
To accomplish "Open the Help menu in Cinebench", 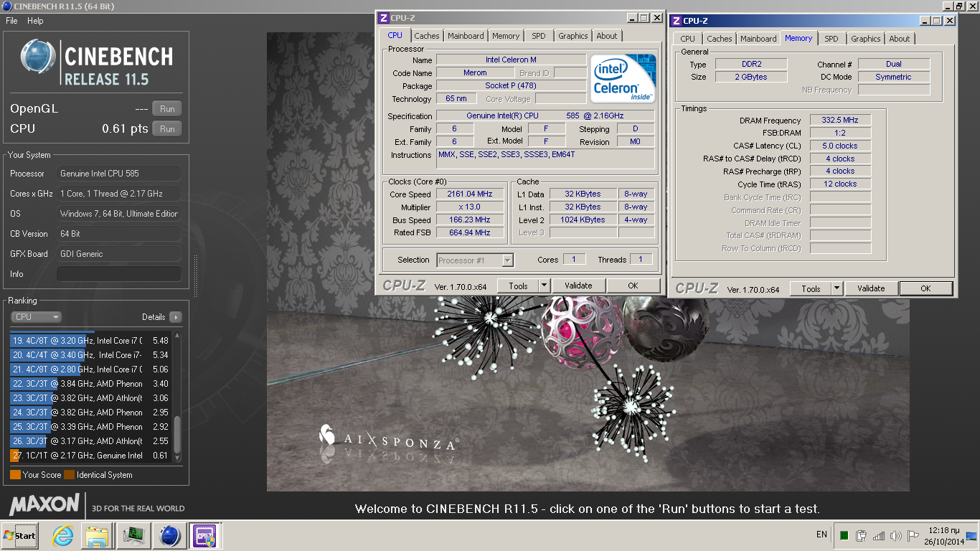I will [35, 21].
